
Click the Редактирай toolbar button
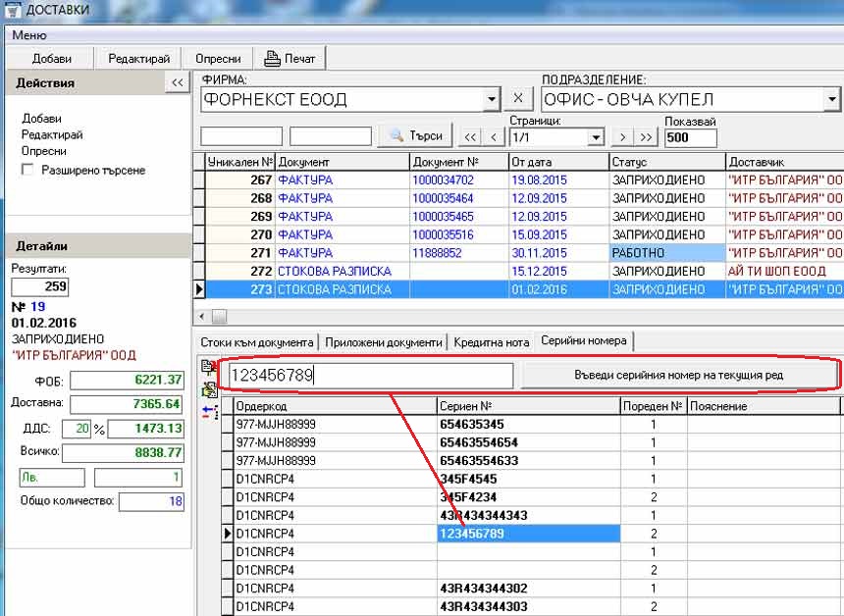click(x=139, y=59)
